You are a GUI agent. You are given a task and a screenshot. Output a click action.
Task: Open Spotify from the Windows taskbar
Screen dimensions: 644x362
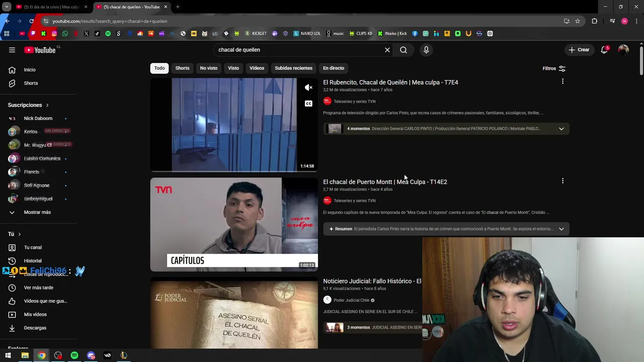[74, 355]
